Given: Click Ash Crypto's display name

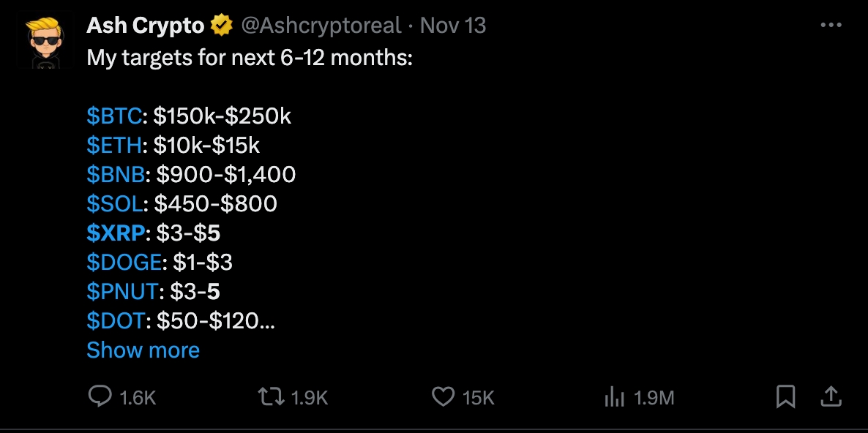Looking at the screenshot, I should (x=144, y=24).
